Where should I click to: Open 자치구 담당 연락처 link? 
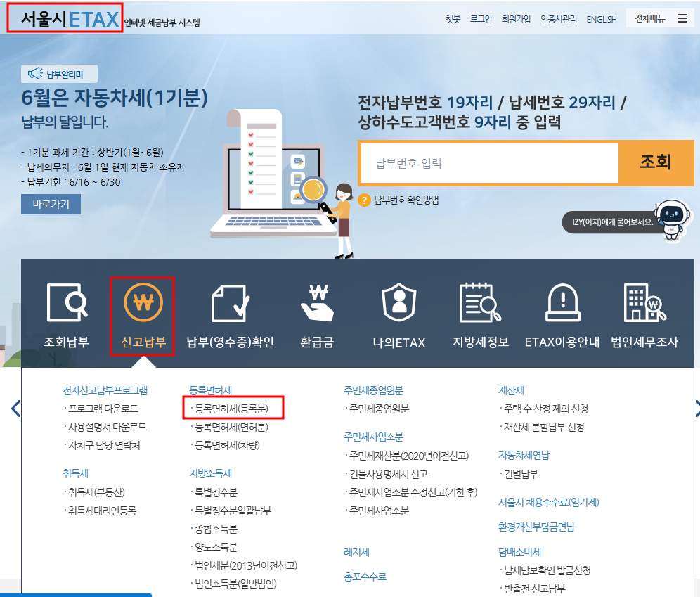click(x=103, y=445)
